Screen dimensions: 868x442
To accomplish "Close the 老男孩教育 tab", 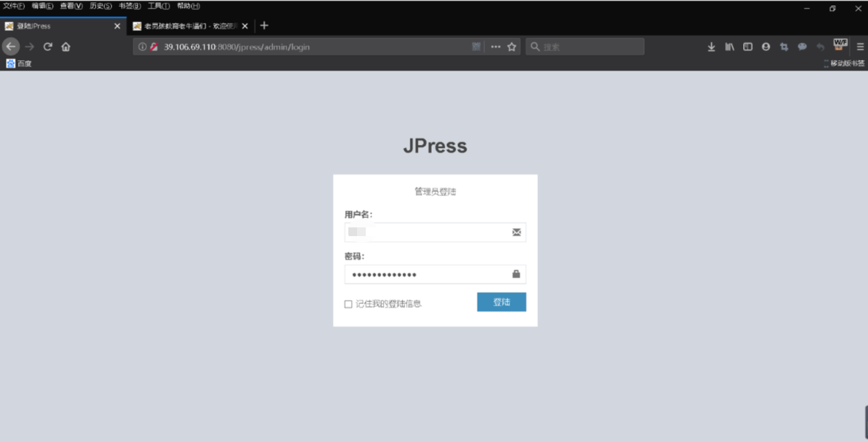I will tap(245, 26).
